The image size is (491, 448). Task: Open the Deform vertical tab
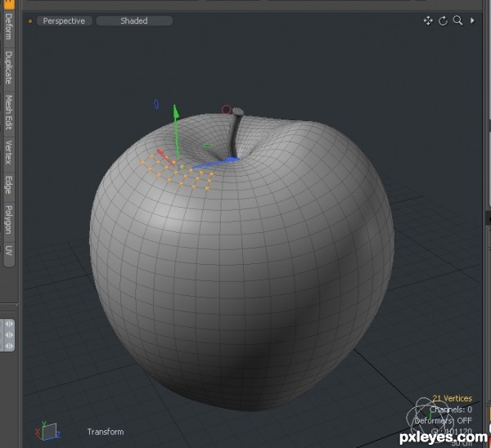[9, 27]
